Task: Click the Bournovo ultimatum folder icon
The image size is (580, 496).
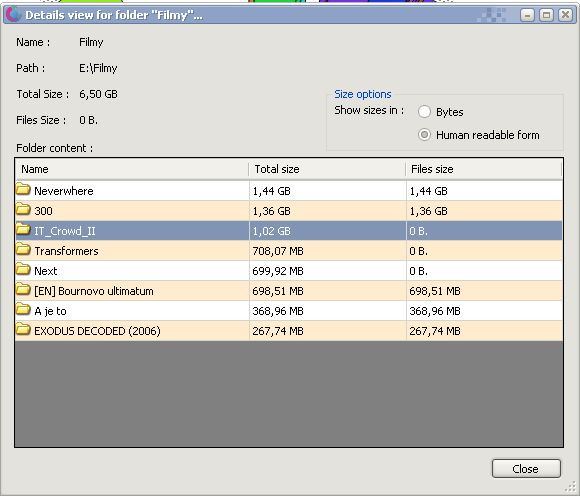Action: click(23, 290)
